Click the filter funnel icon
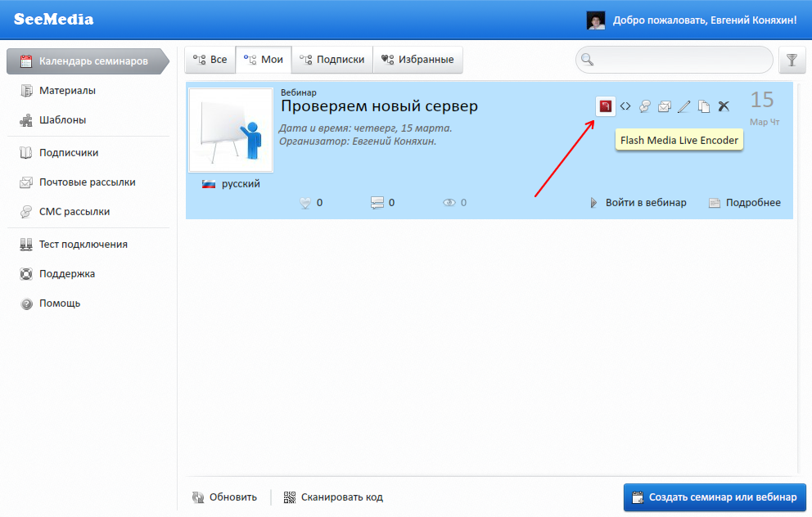The height and width of the screenshot is (517, 812). 792,60
